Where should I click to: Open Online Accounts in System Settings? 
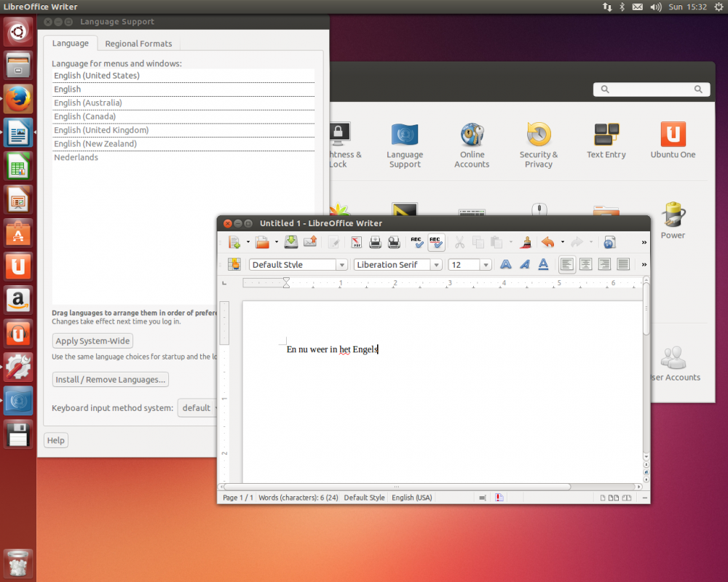coord(472,145)
